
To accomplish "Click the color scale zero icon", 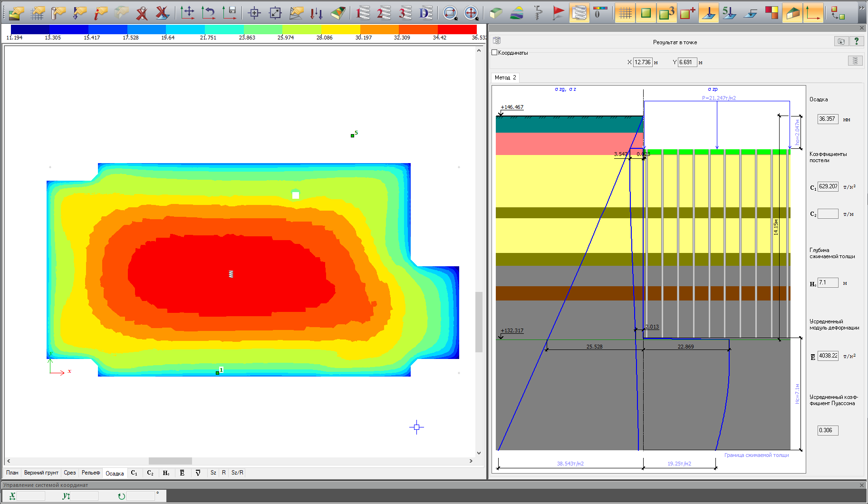I will (600, 13).
